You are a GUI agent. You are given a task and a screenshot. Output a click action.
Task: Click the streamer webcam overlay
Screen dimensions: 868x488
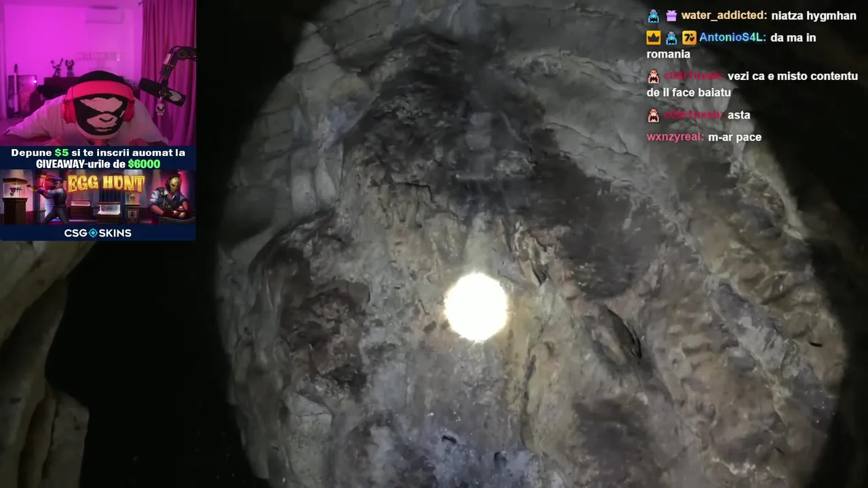(x=98, y=73)
